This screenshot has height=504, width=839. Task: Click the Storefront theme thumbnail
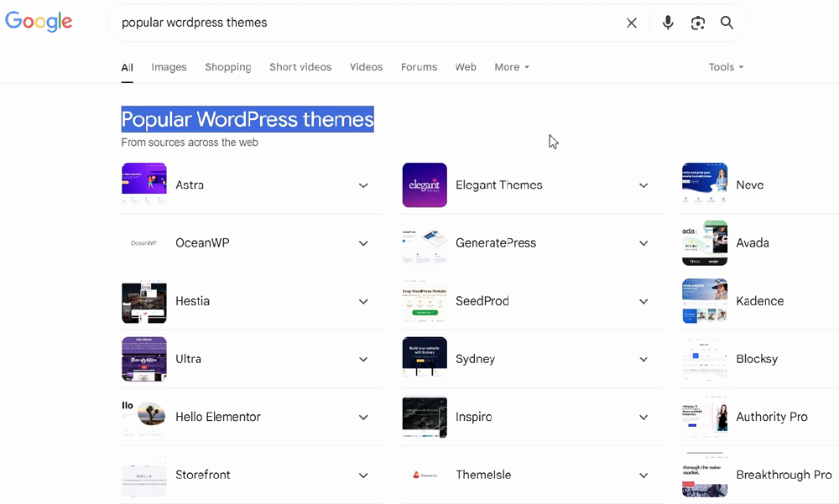pos(144,475)
